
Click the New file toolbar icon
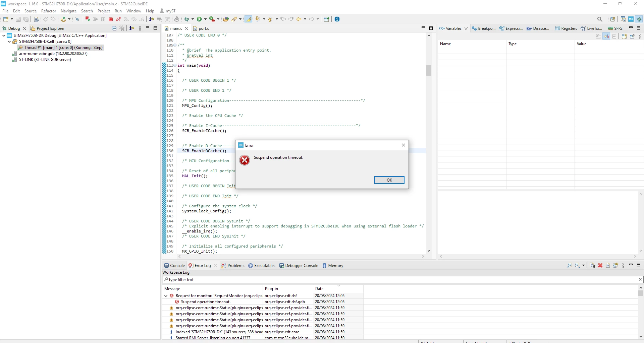(6, 19)
